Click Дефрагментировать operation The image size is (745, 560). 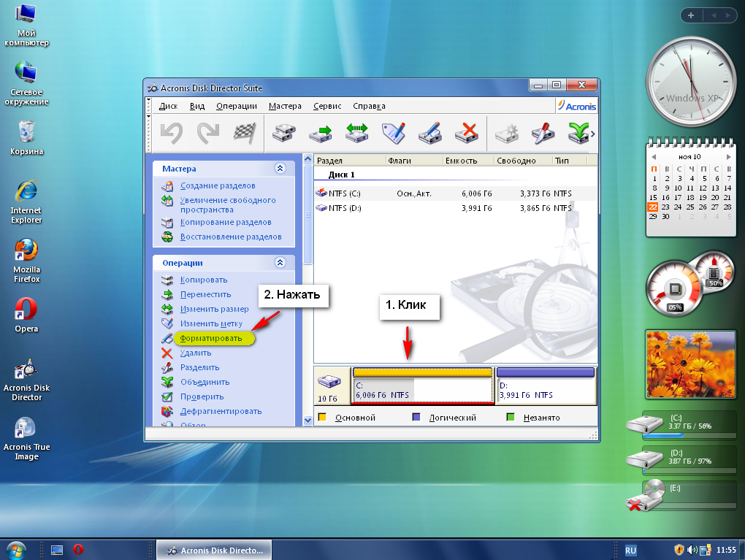click(x=221, y=411)
